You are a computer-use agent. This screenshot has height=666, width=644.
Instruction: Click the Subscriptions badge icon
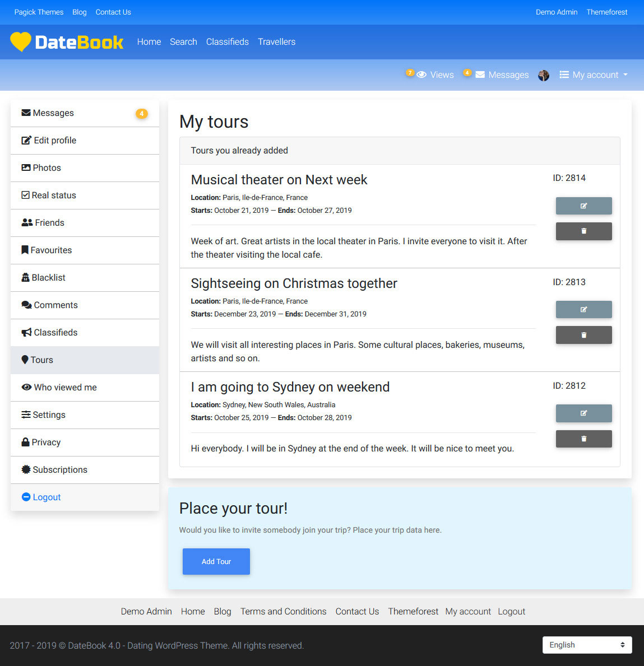point(26,469)
